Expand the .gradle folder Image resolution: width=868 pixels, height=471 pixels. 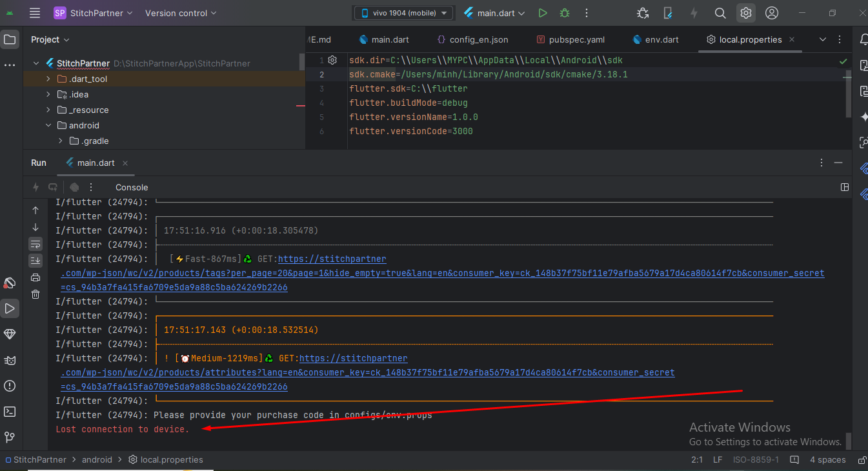(x=61, y=141)
